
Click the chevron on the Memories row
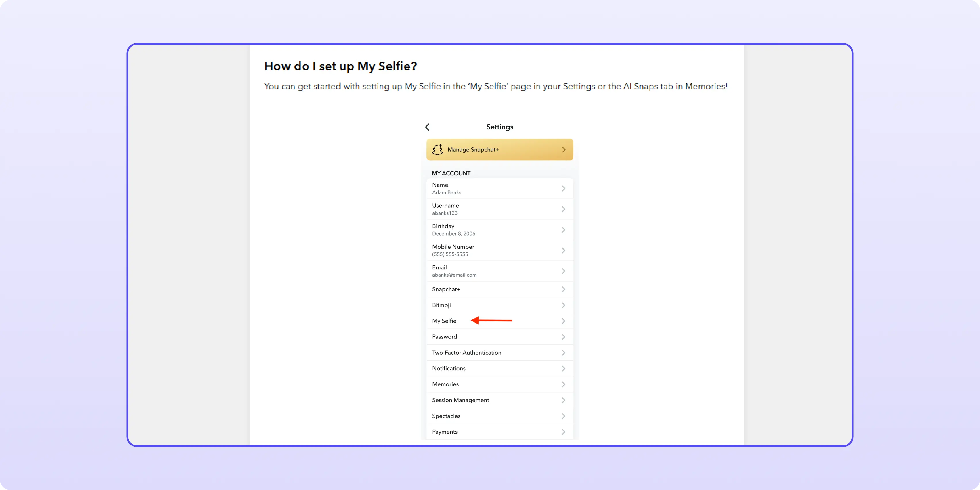point(563,385)
